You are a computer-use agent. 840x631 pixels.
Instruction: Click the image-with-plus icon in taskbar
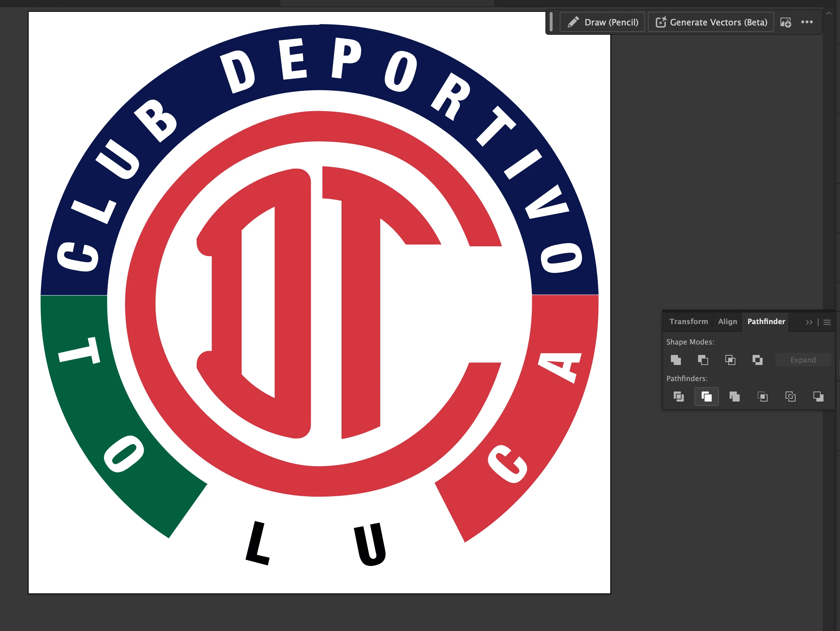[x=786, y=23]
